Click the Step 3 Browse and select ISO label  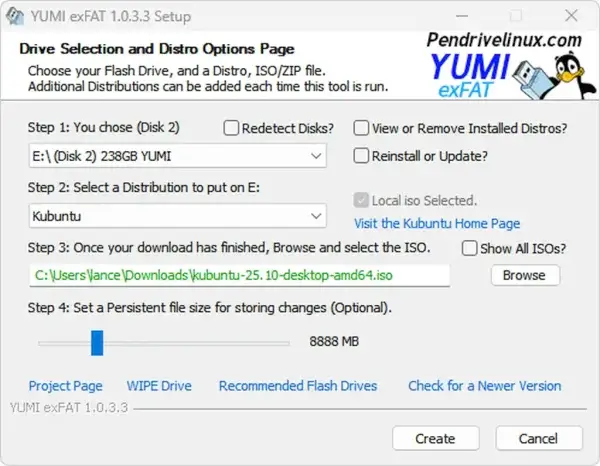click(x=229, y=248)
